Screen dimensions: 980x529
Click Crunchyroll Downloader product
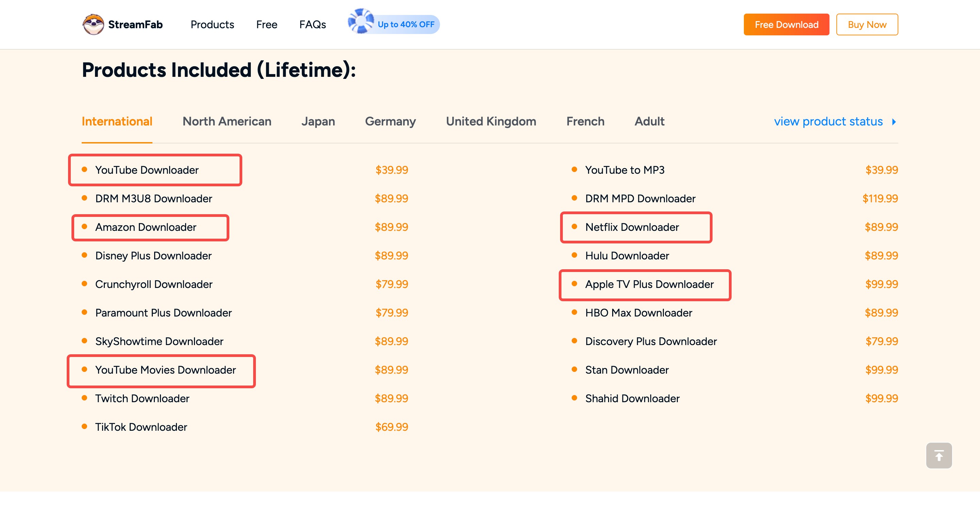pos(154,284)
